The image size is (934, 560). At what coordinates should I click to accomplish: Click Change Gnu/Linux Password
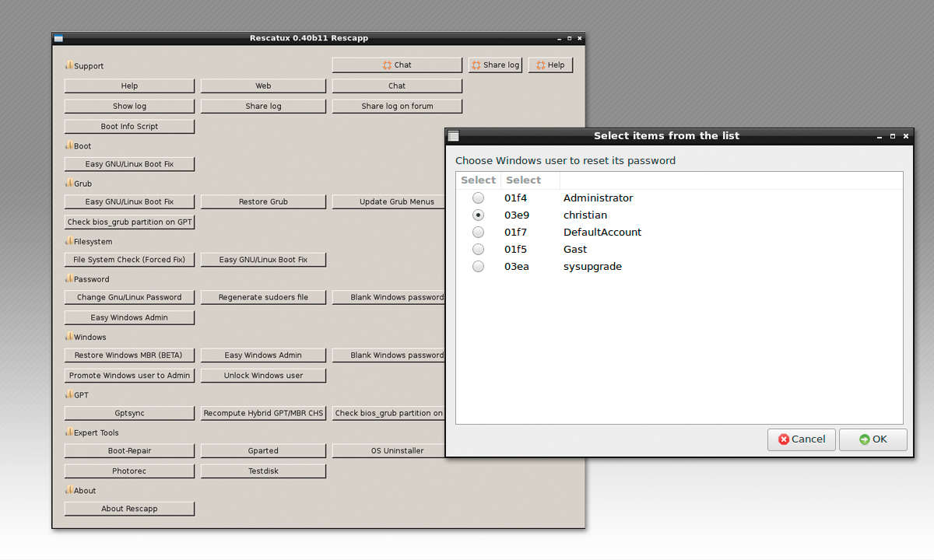129,298
